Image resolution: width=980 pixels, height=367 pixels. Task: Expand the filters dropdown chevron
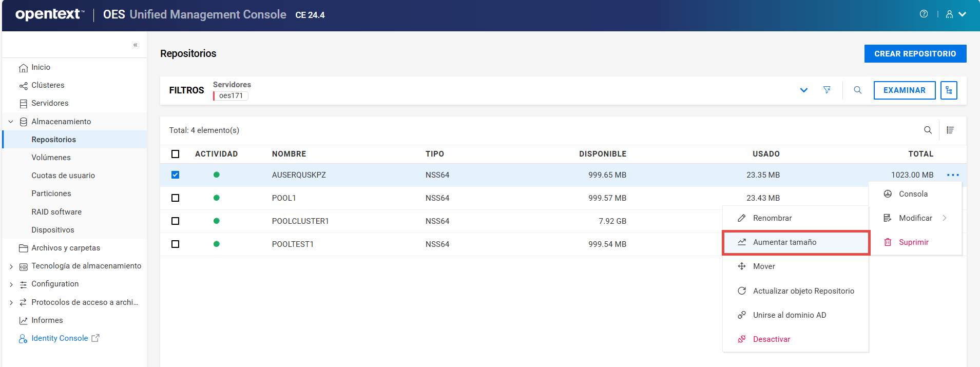(804, 90)
